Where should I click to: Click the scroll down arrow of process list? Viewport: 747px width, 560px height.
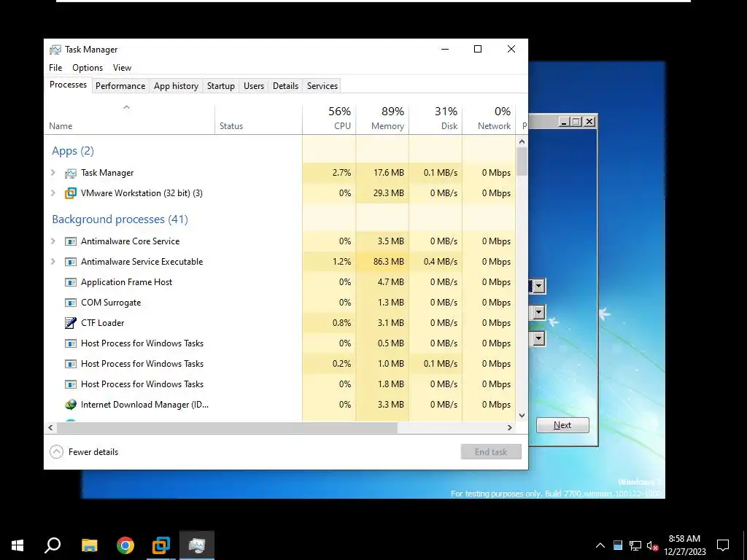(522, 415)
